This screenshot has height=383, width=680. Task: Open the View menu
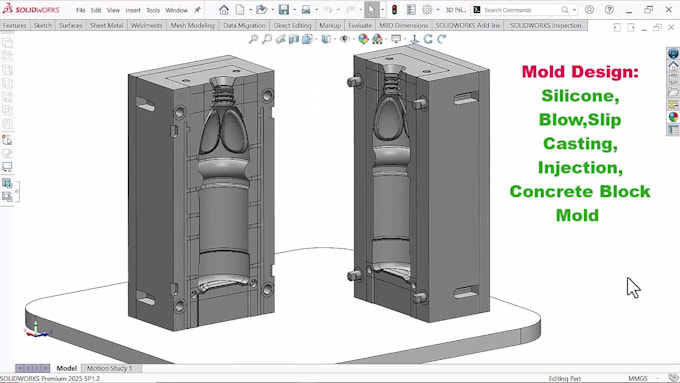pos(113,10)
